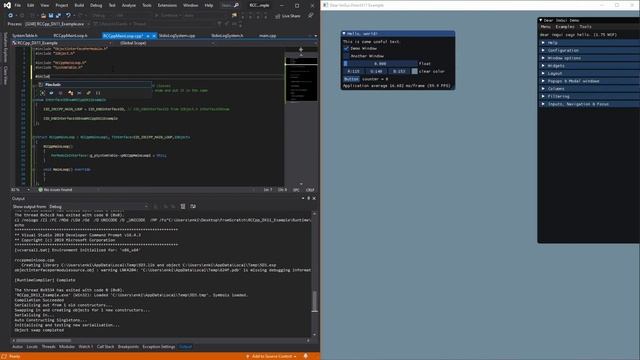Open Tools menu in ImGui Demo
The width and height of the screenshot is (640, 360).
[585, 27]
